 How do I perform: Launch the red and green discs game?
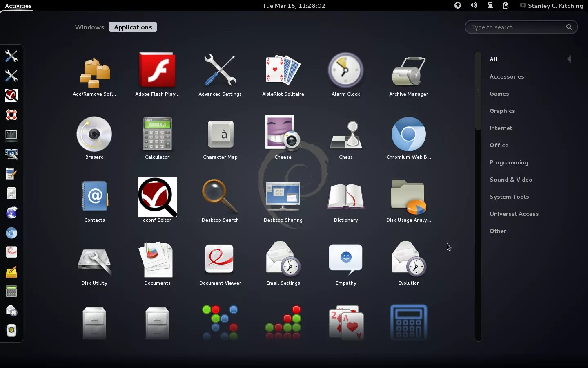pos(283,323)
